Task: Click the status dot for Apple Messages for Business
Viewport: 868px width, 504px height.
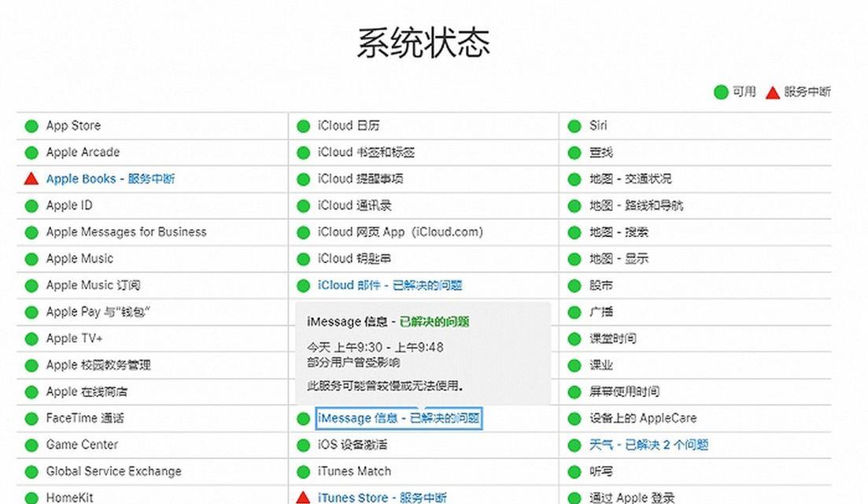Action: tap(31, 232)
